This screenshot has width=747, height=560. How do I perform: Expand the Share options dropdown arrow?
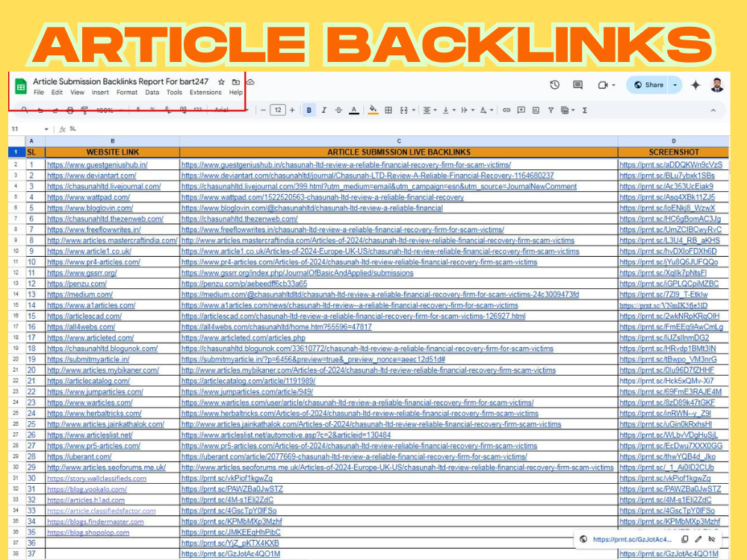point(675,85)
